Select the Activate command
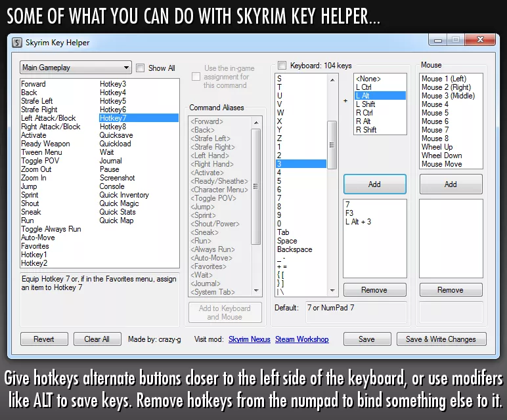The width and height of the screenshot is (507, 420). (x=33, y=135)
